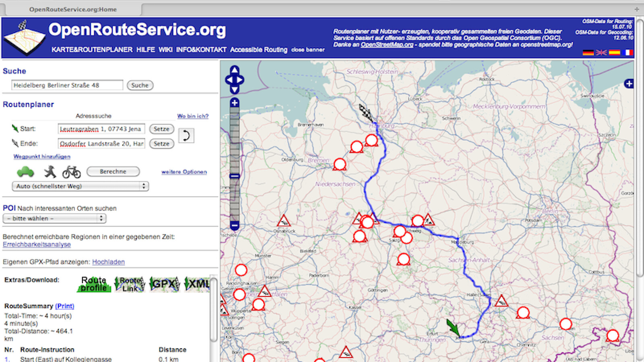644x362 pixels.
Task: Click the traffic marker near Bremen
Action: (340, 165)
